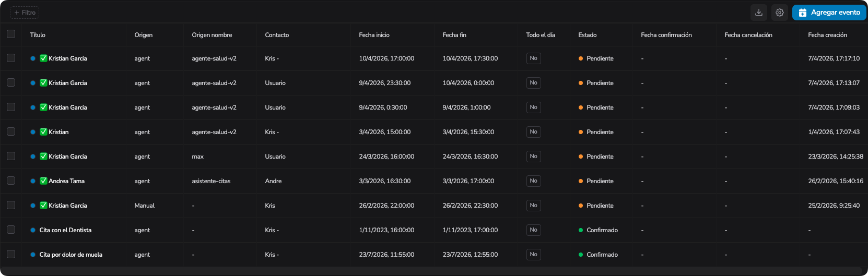Sort by Estado column header
This screenshot has height=276, width=868.
pos(587,35)
